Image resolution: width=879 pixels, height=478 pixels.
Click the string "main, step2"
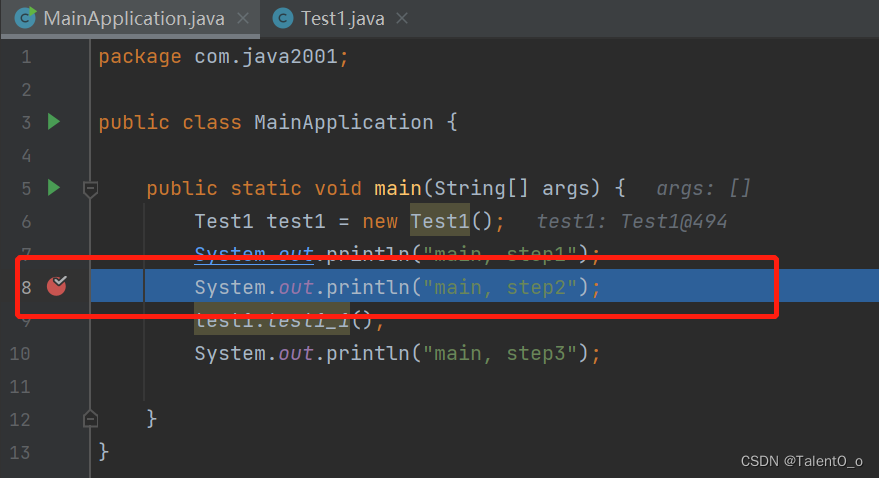500,287
